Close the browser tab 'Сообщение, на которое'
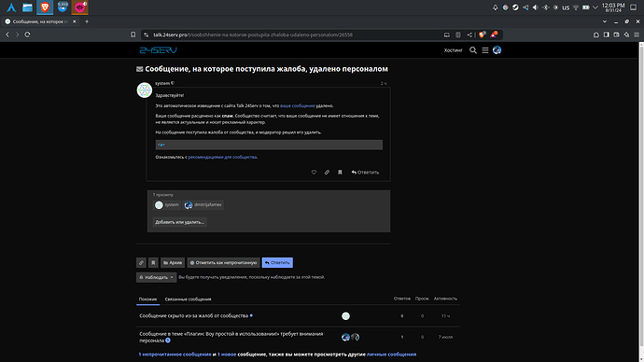 [75, 21]
